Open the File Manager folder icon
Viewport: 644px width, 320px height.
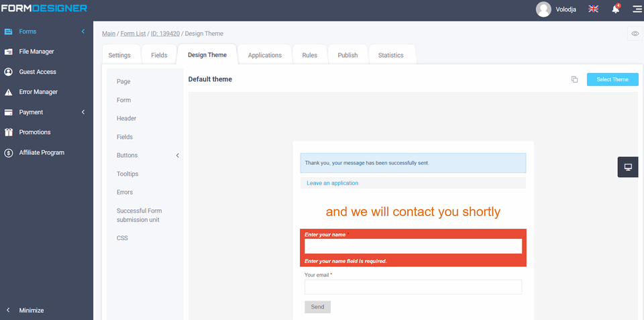point(8,52)
